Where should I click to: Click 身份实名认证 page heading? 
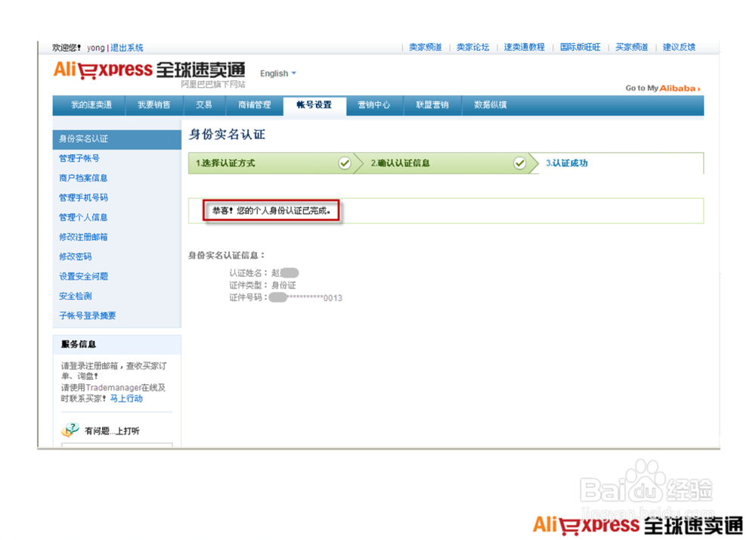(x=227, y=135)
